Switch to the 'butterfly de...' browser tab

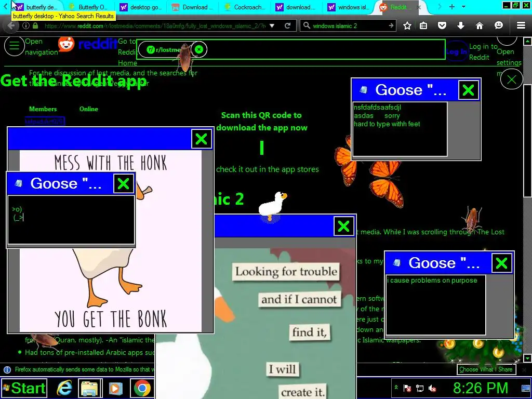coord(37,7)
